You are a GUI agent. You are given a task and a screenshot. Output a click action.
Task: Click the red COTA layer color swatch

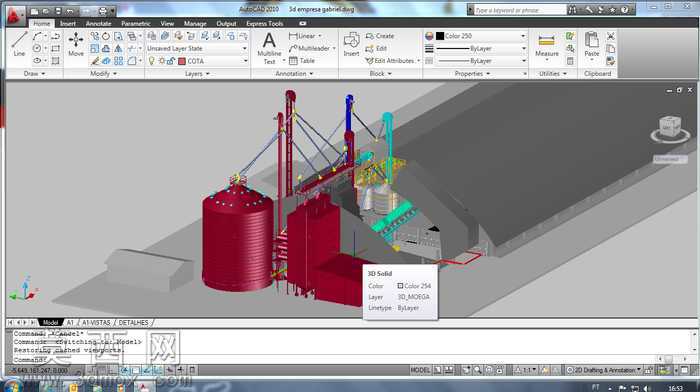point(182,61)
